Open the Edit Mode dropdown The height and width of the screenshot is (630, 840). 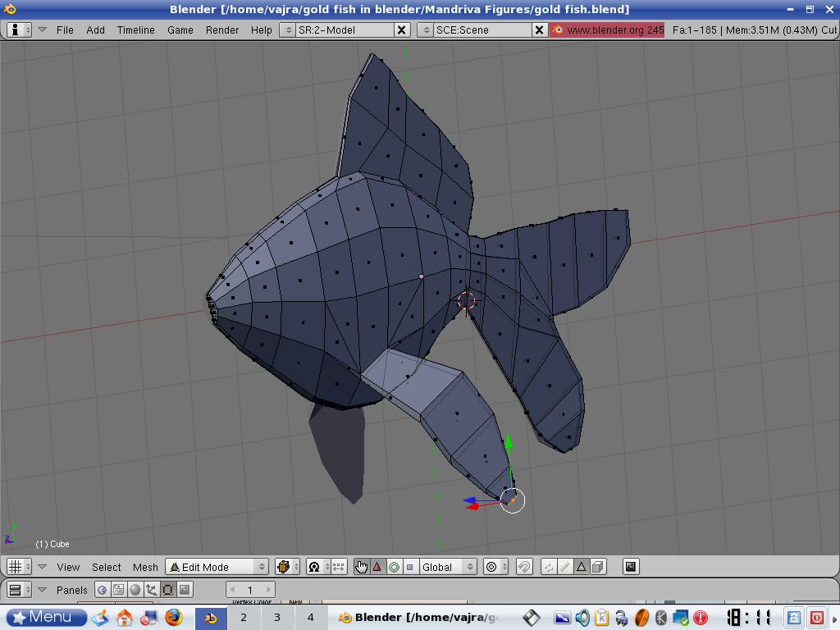(x=217, y=567)
